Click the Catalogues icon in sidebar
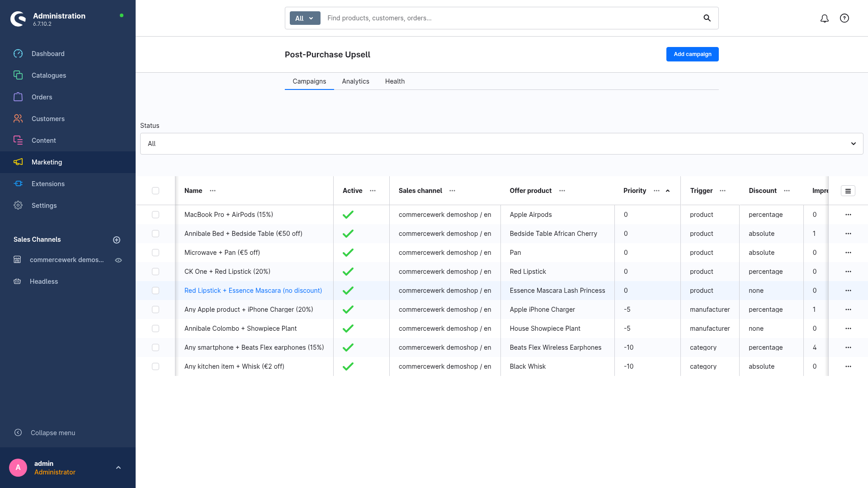 (x=18, y=75)
